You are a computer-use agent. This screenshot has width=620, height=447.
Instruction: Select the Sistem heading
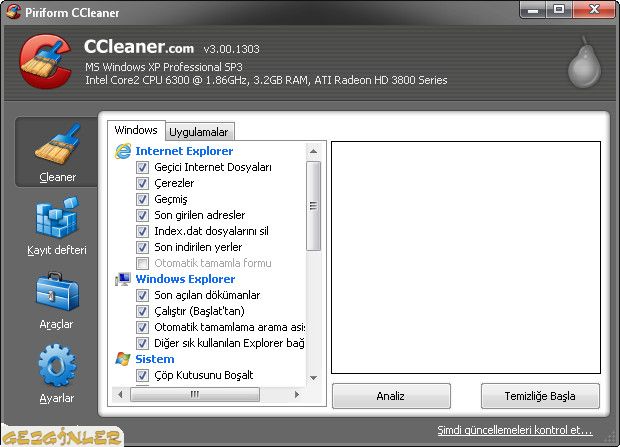pyautogui.click(x=155, y=359)
